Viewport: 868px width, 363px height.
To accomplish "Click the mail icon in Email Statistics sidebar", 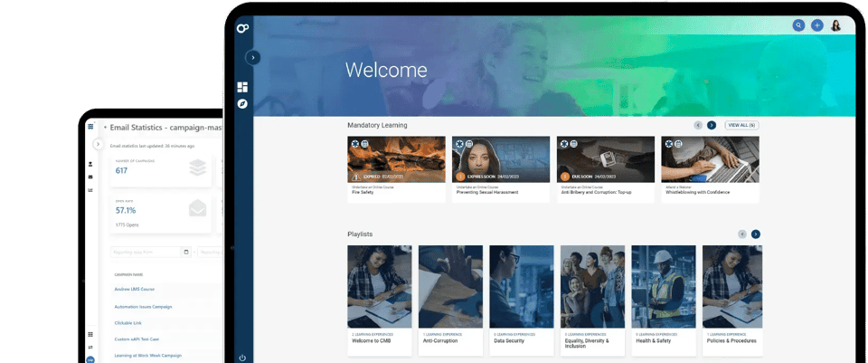I will [90, 177].
